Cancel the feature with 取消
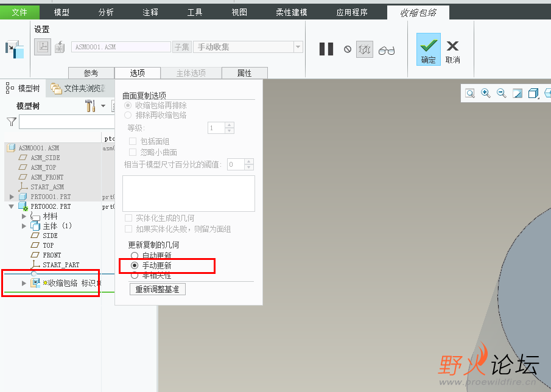The image size is (551, 392). coord(452,52)
